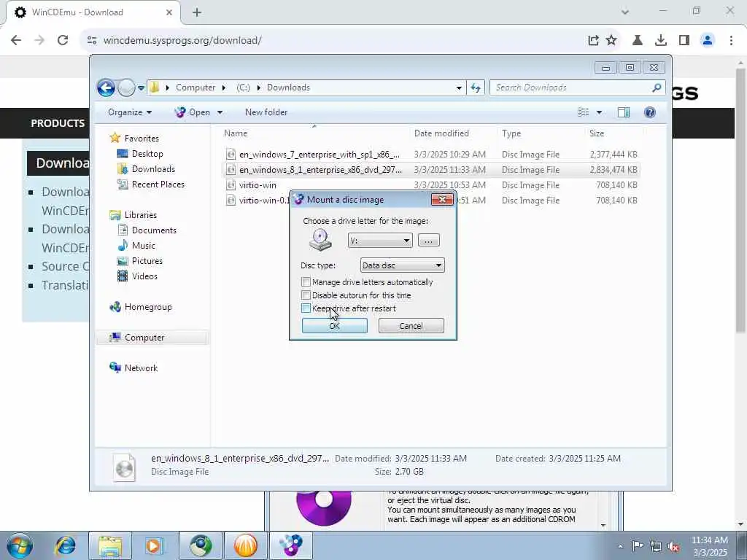Click the browse ellipsis button beside drive letter

(428, 241)
